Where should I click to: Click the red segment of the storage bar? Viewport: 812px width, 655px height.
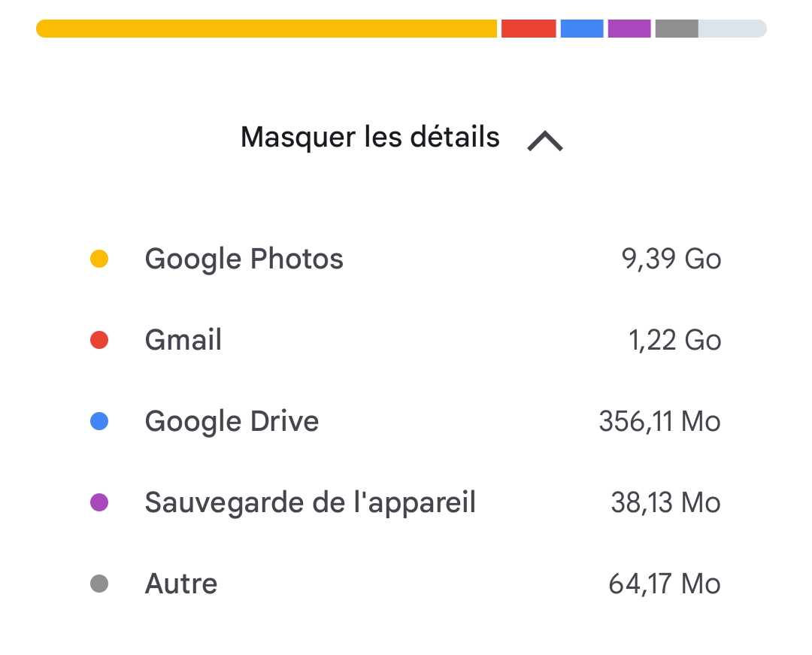529,29
